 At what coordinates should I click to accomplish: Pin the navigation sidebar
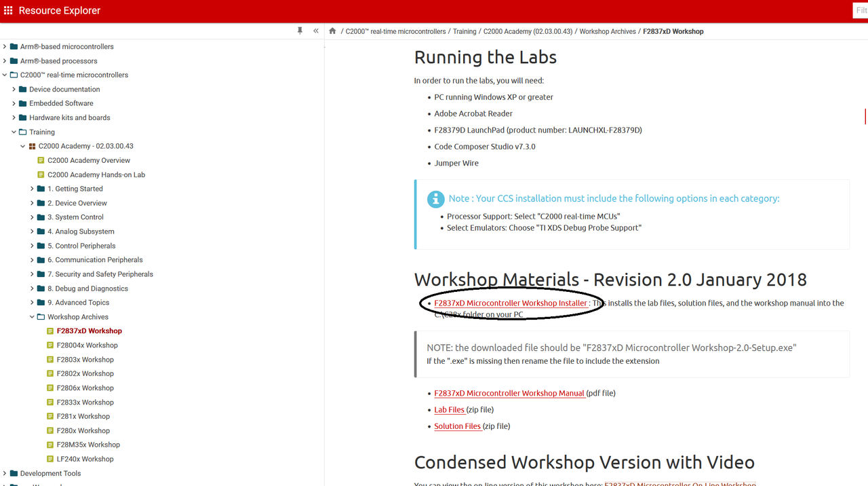(300, 31)
